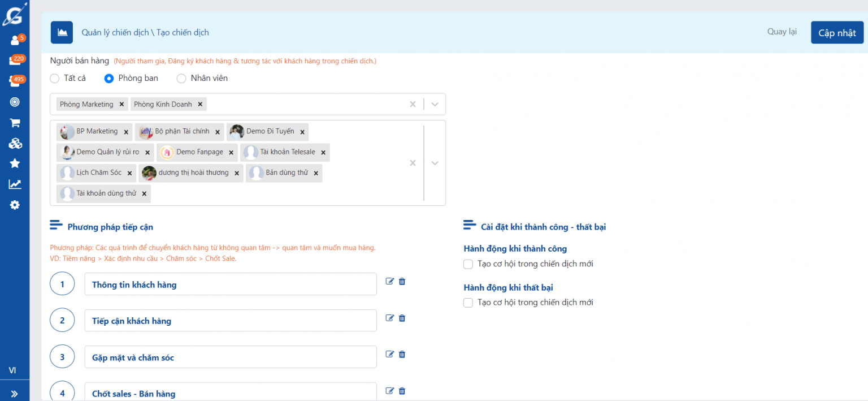The height and width of the screenshot is (401, 868).
Task: Remove the "Phòng Marketing" tag
Action: [121, 104]
